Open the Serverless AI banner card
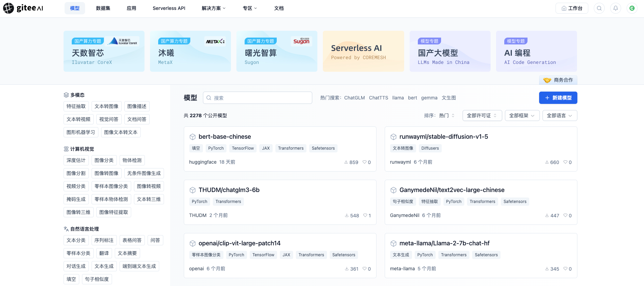Screen dimensions: 644x286 pos(364,51)
